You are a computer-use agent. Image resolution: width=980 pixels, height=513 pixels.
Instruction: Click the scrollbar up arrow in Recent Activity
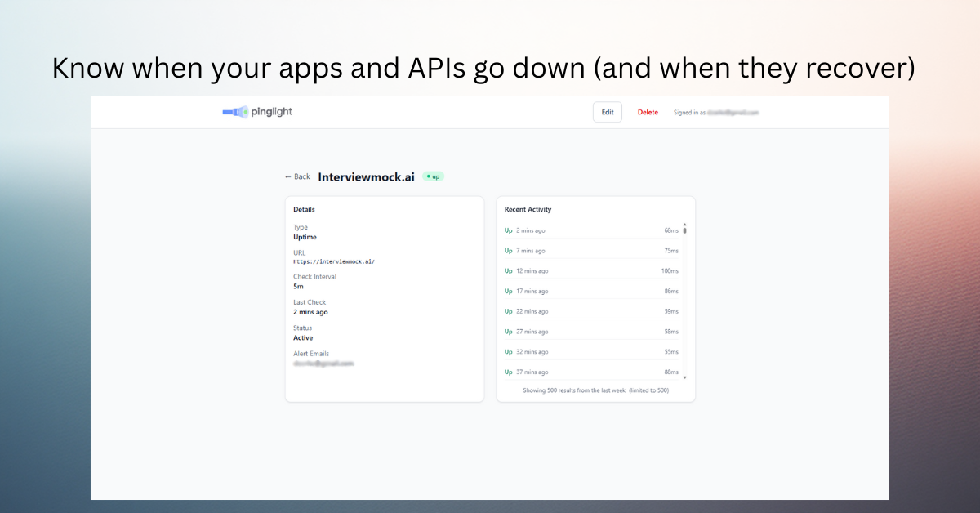(x=685, y=225)
